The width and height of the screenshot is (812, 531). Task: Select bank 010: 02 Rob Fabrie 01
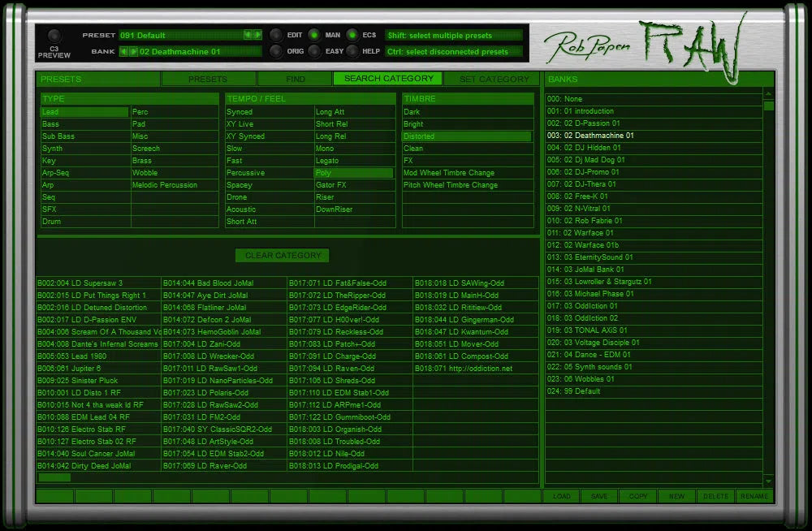[585, 221]
